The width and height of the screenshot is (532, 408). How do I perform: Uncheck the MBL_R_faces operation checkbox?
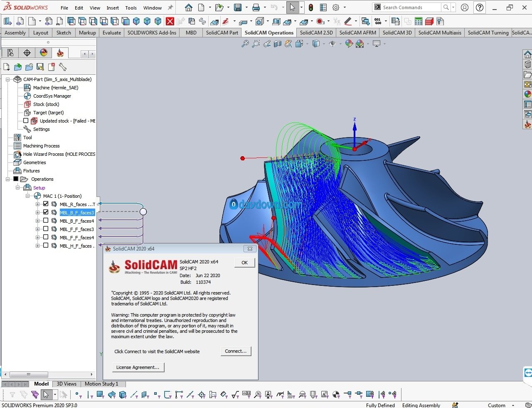46,204
